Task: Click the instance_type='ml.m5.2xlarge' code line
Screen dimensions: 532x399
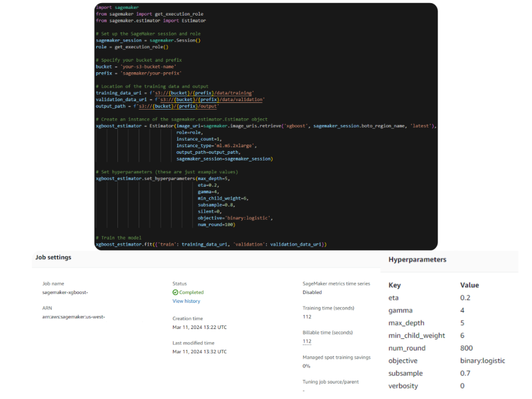Action: (x=217, y=145)
